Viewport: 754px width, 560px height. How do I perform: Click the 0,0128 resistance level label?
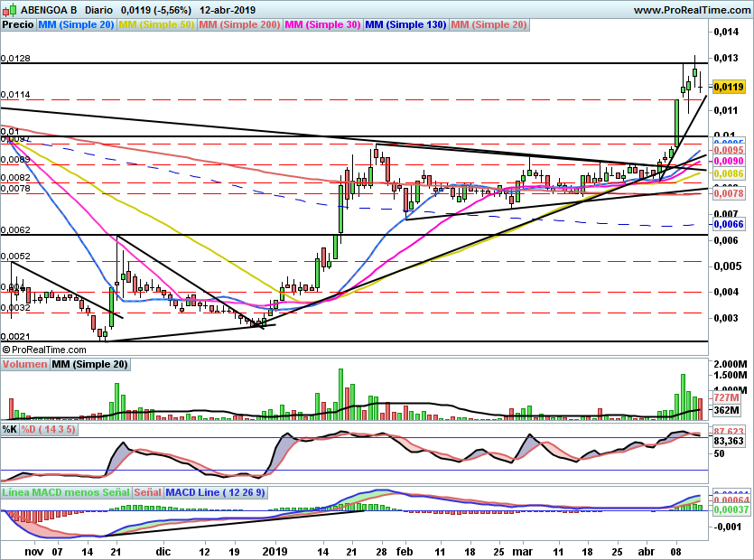(15, 58)
